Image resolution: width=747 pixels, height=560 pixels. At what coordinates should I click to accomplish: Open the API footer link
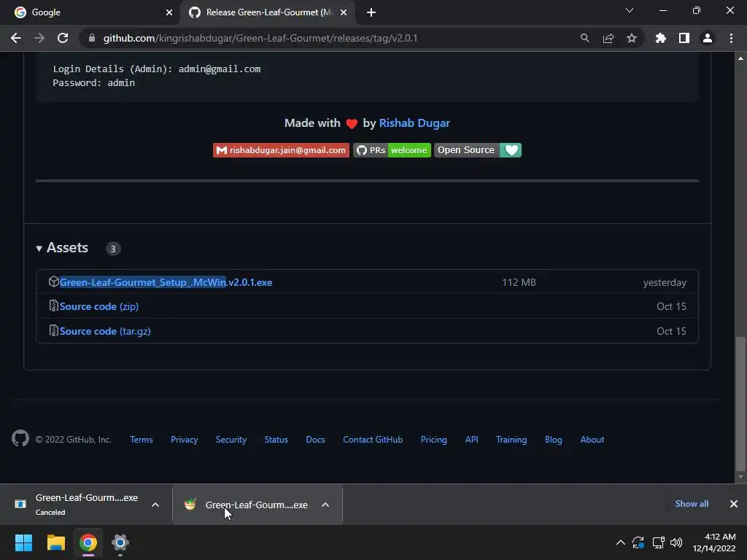(472, 440)
